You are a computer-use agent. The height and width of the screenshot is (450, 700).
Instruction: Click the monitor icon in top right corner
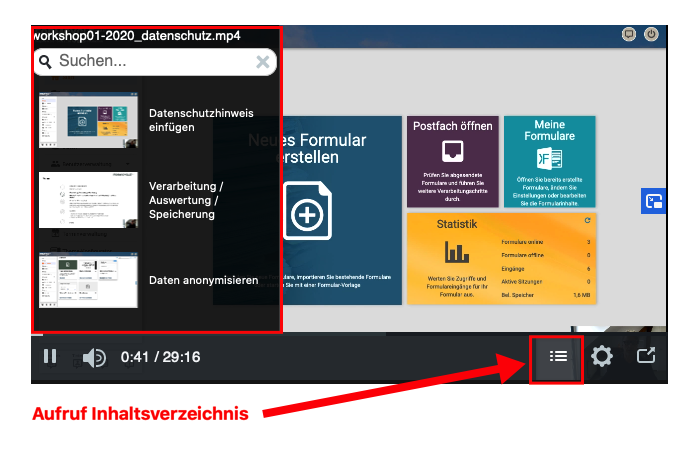click(628, 34)
